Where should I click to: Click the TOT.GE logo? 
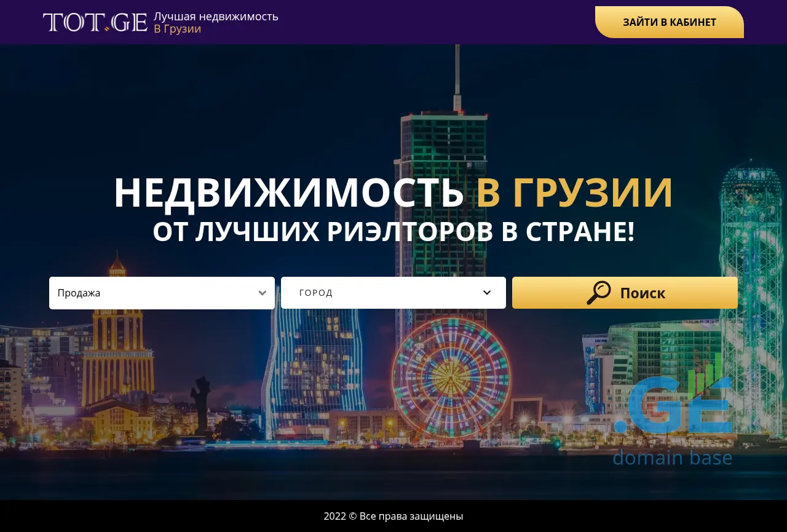[x=95, y=22]
